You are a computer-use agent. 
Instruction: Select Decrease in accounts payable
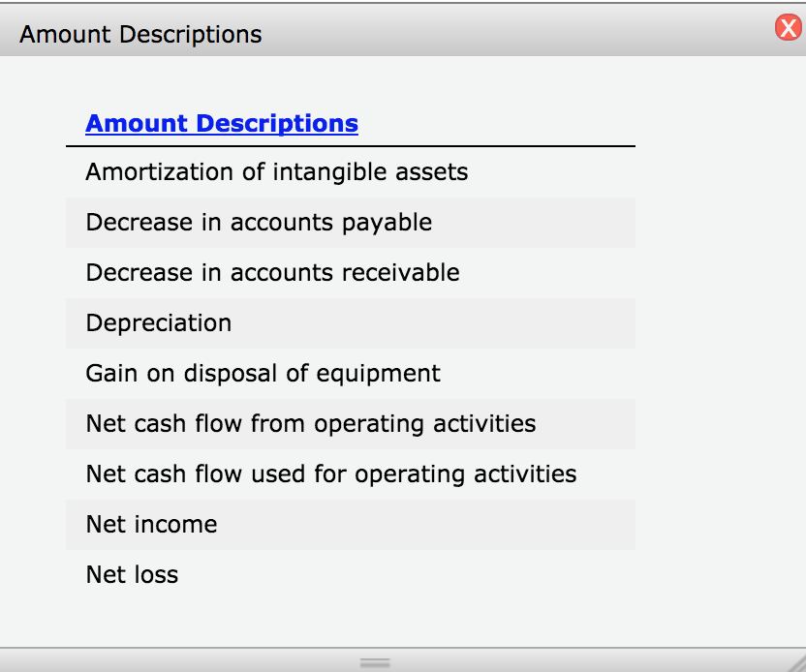click(x=259, y=223)
